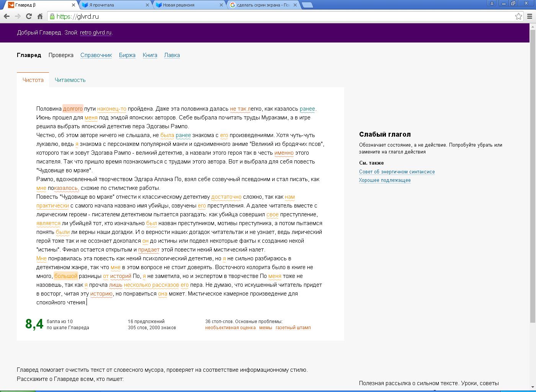Open a new browser tab
The height and width of the screenshot is (392, 536).
pyautogui.click(x=307, y=5)
